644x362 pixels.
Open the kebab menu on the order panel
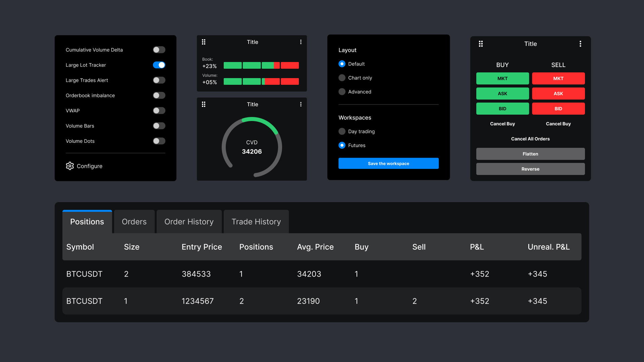click(580, 44)
